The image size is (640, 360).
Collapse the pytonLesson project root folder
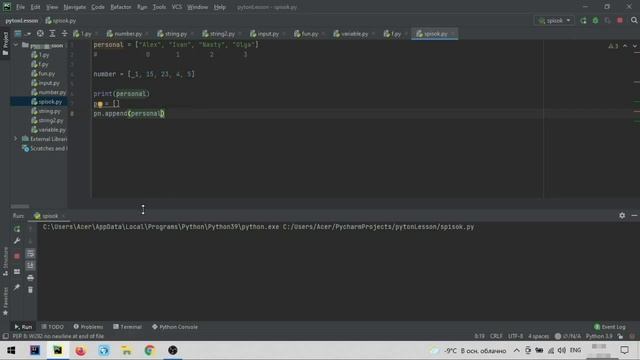tap(16, 45)
